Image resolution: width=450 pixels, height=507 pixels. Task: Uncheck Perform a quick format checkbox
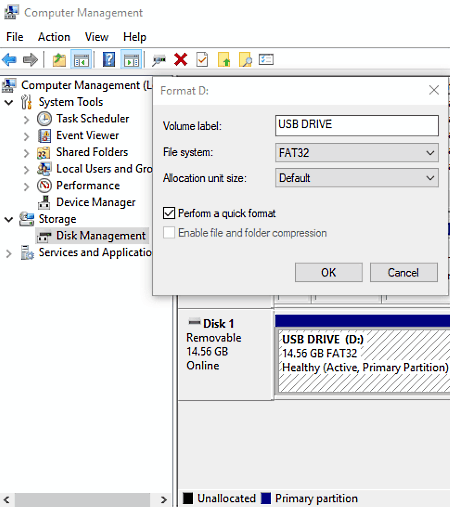point(169,213)
